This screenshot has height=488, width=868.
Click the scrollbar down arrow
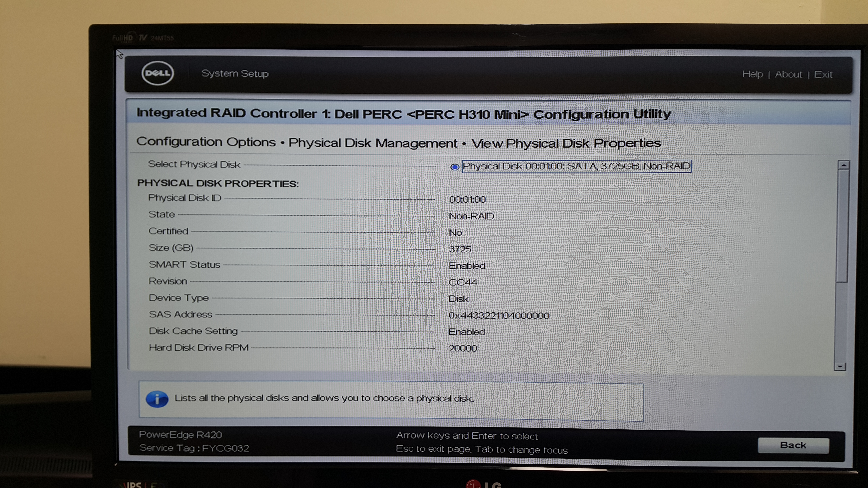840,366
